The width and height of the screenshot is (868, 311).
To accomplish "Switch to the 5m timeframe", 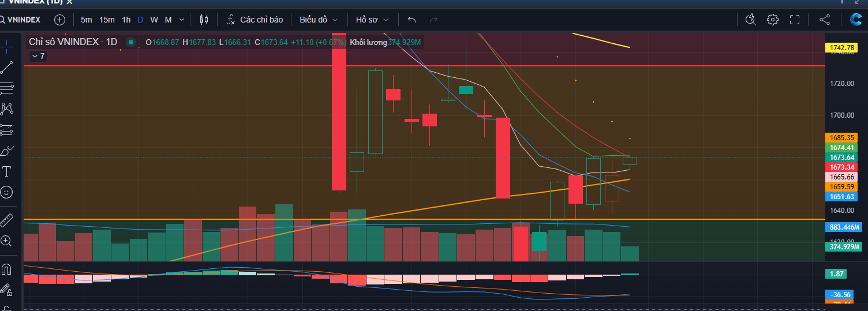I will pos(87,20).
